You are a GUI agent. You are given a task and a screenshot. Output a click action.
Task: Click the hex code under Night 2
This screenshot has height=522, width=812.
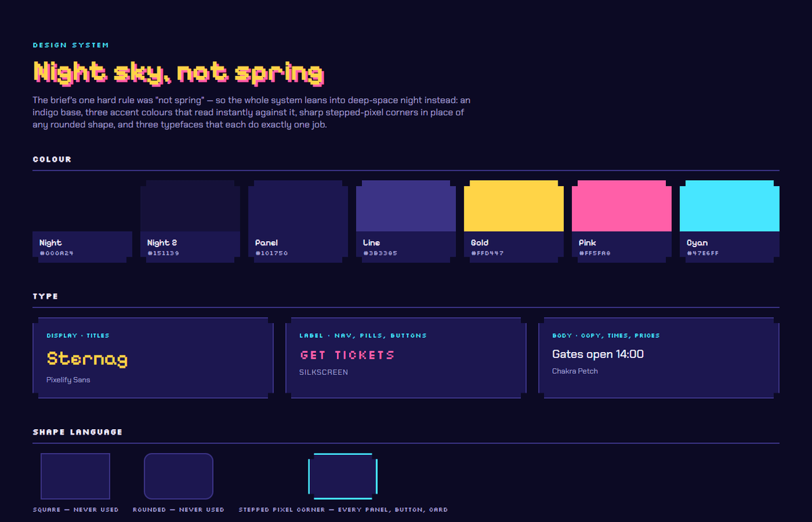(x=163, y=253)
